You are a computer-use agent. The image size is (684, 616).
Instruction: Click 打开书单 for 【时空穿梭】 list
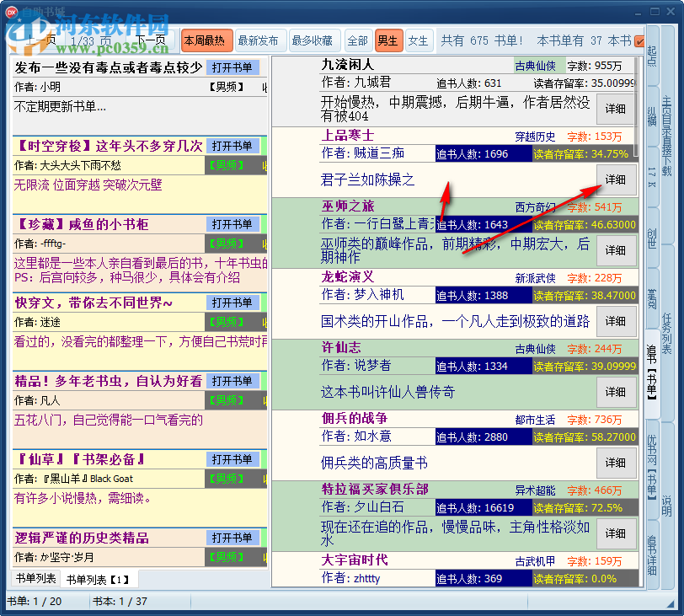[x=233, y=145]
